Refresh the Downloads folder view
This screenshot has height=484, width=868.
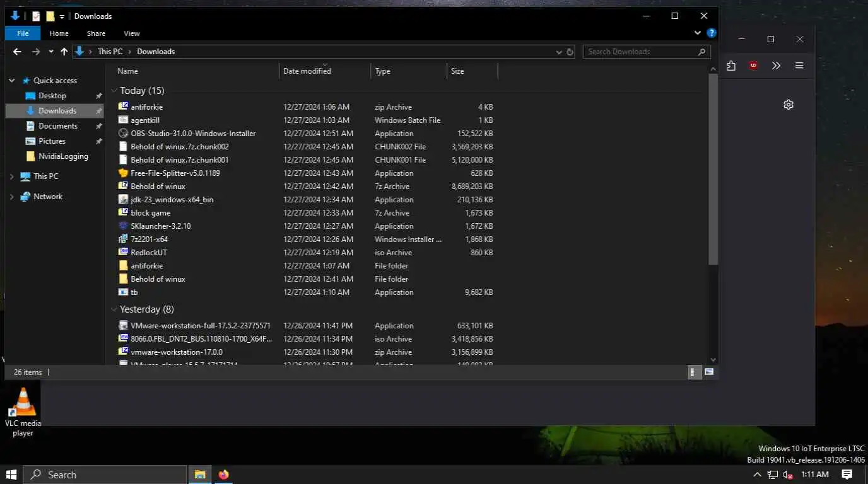[x=570, y=52]
